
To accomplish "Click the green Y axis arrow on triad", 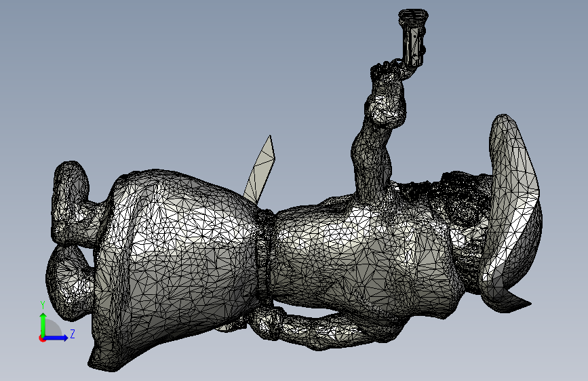I will pyautogui.click(x=43, y=324).
